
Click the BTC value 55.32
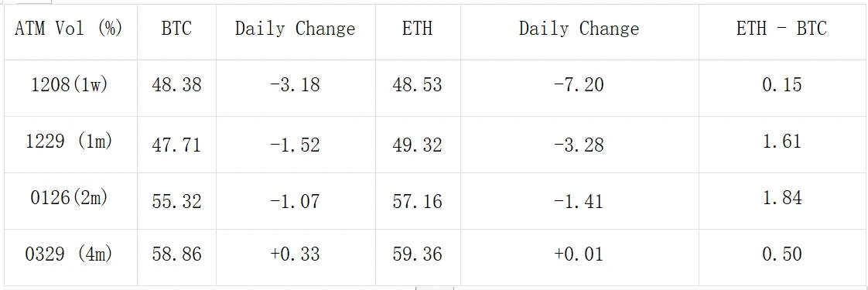[176, 201]
